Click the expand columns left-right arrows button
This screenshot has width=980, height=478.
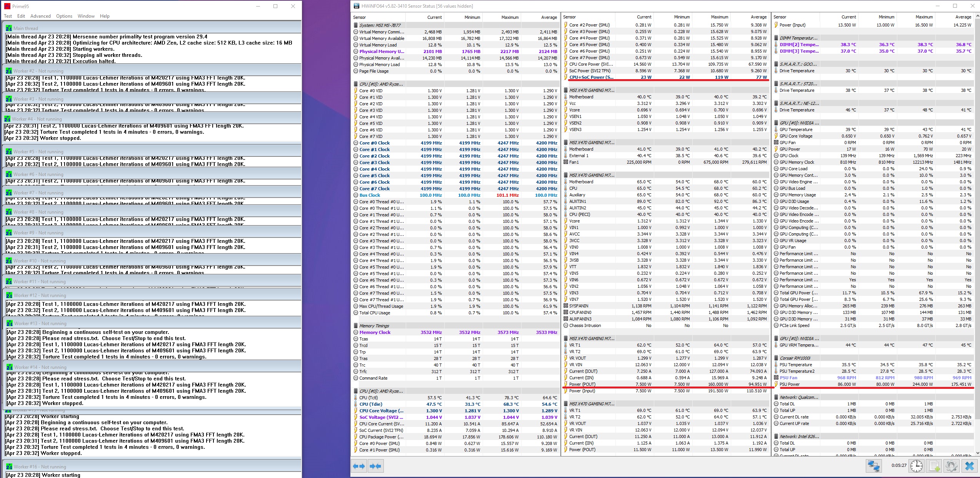358,466
